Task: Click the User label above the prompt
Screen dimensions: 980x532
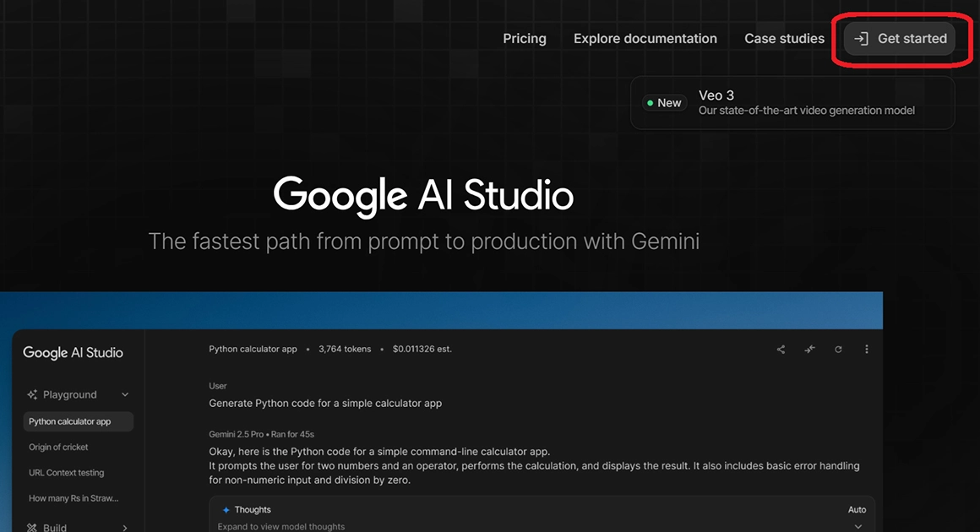Action: click(x=217, y=386)
